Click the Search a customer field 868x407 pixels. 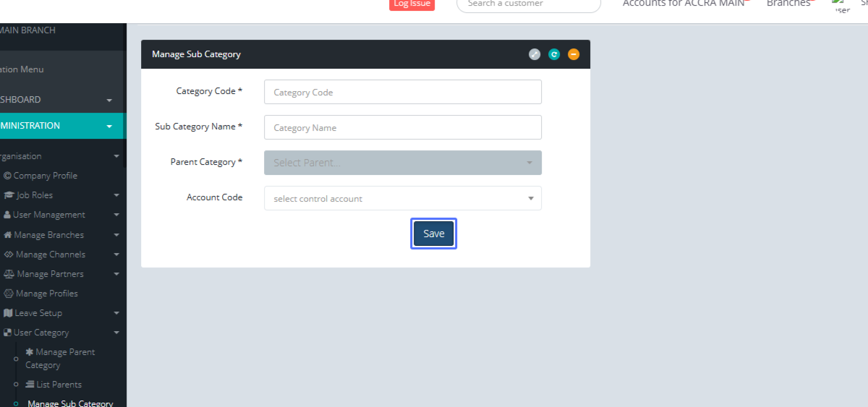click(x=528, y=4)
